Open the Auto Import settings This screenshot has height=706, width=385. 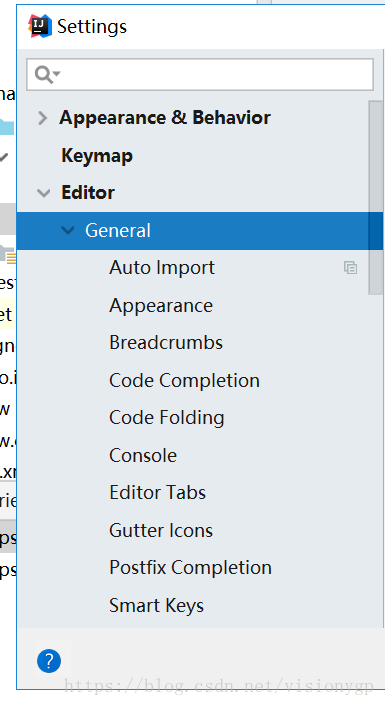[x=162, y=268]
